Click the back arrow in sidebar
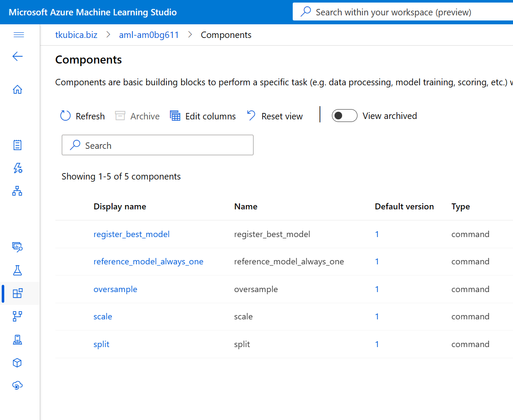 coord(17,57)
